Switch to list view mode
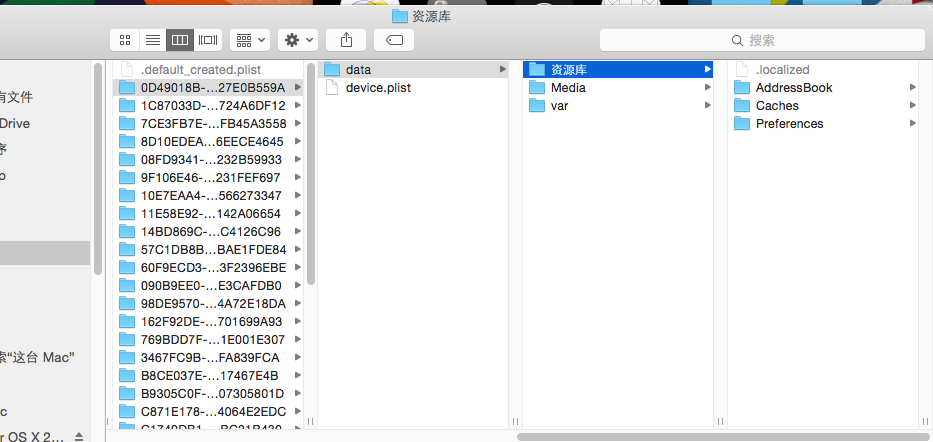The image size is (933, 442). coord(153,40)
